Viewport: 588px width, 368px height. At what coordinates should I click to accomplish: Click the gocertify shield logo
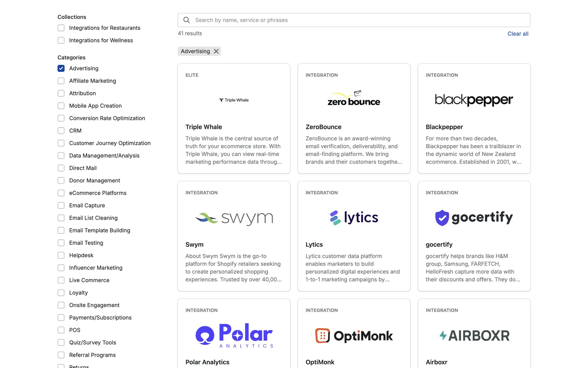(442, 218)
